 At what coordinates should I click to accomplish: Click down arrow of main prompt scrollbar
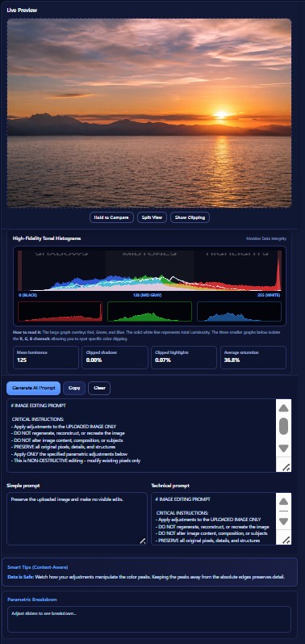tap(284, 448)
